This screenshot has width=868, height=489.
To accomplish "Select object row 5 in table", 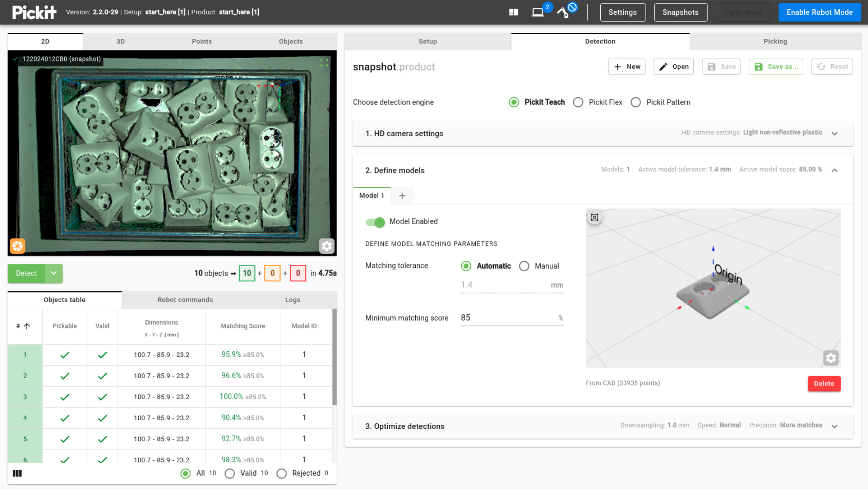I will (170, 439).
